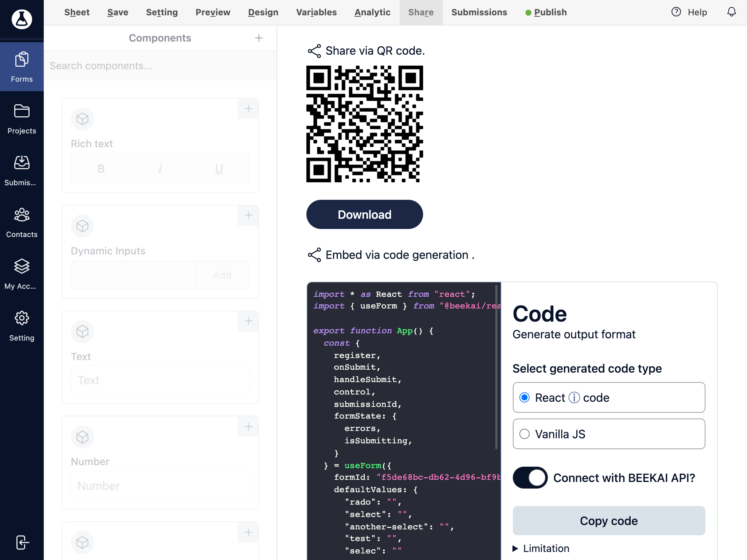The height and width of the screenshot is (560, 747).
Task: Click the share icon next to QR code heading
Action: [314, 51]
